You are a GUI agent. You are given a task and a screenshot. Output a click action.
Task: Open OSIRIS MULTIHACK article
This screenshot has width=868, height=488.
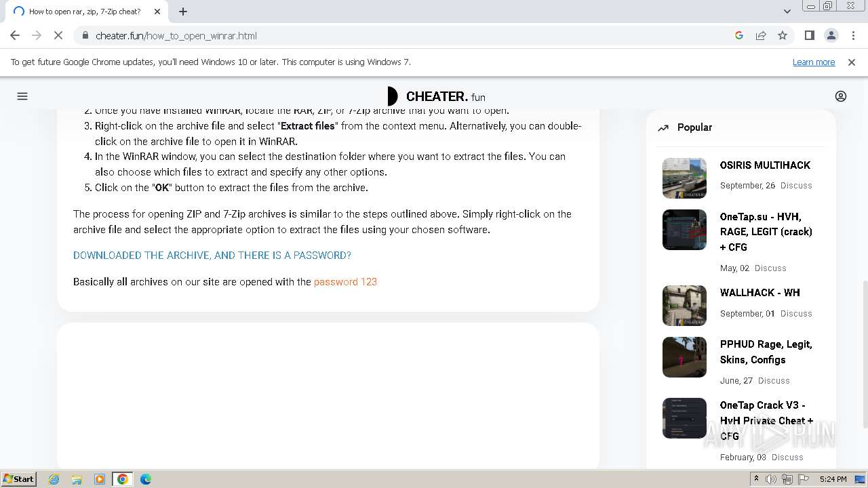click(x=765, y=165)
